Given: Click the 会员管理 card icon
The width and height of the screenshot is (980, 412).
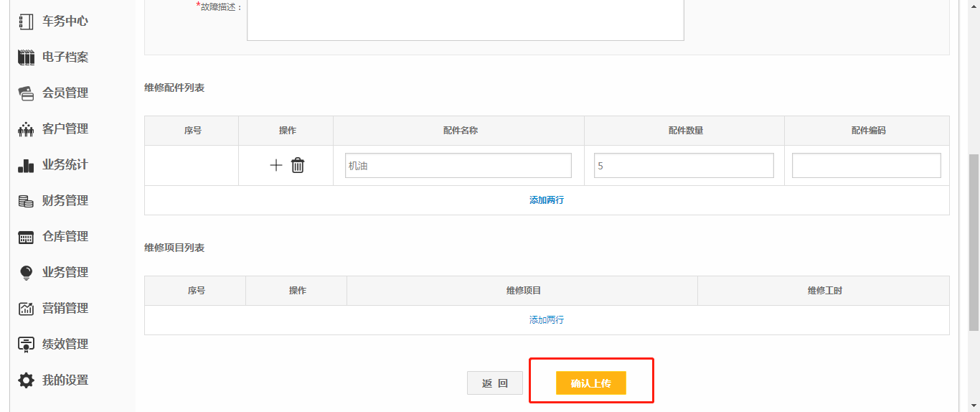Looking at the screenshot, I should pyautogui.click(x=26, y=93).
